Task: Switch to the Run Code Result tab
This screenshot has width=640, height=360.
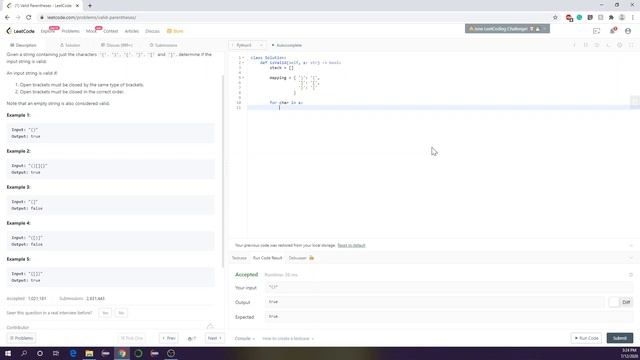Action: [x=267, y=258]
